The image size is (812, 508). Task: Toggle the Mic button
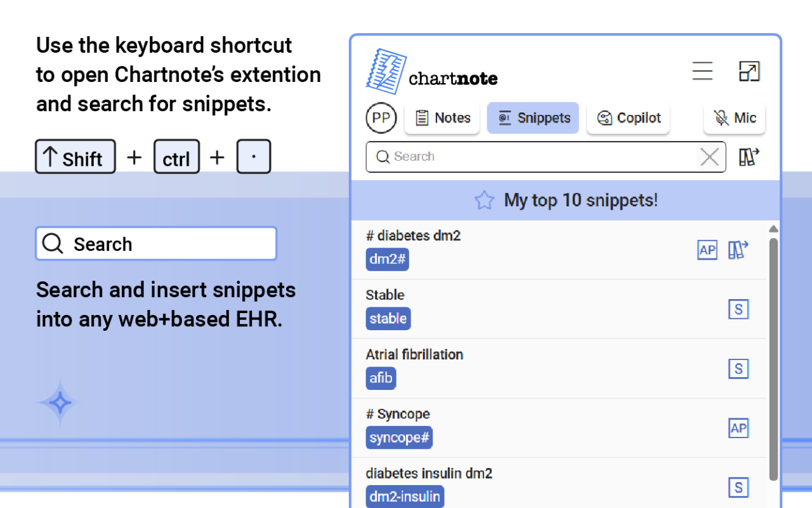734,118
